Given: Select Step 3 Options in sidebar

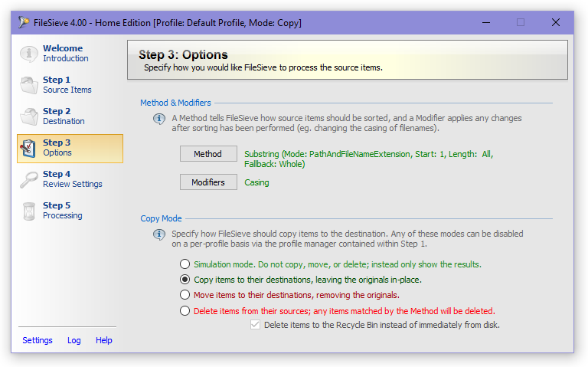Looking at the screenshot, I should coord(70,148).
